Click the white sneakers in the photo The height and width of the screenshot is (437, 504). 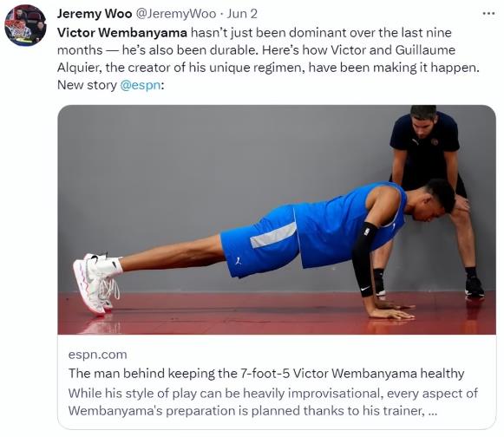96,283
